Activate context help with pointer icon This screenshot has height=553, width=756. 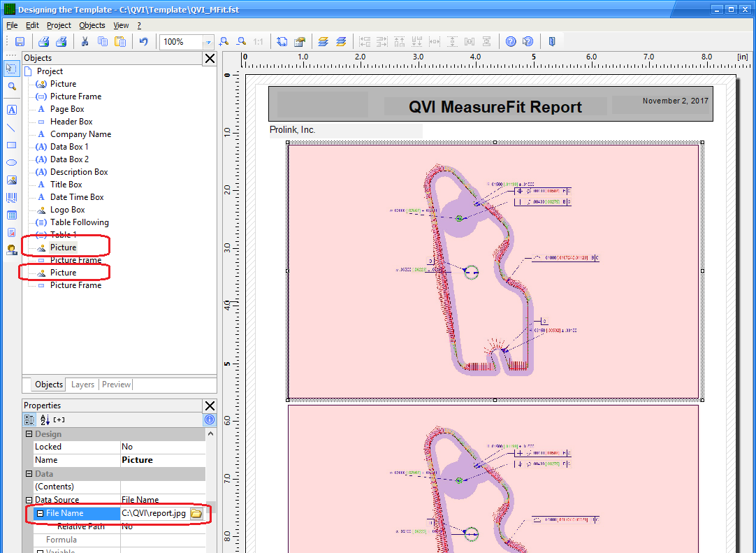click(x=528, y=42)
